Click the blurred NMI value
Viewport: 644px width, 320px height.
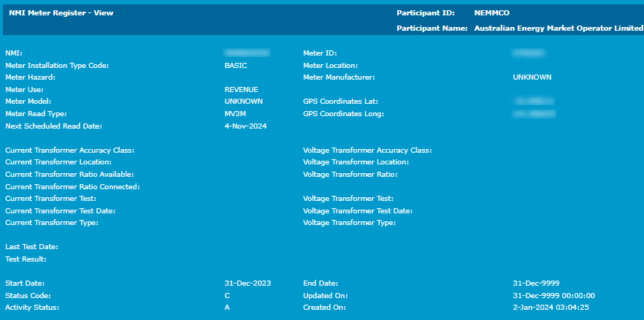tap(247, 53)
